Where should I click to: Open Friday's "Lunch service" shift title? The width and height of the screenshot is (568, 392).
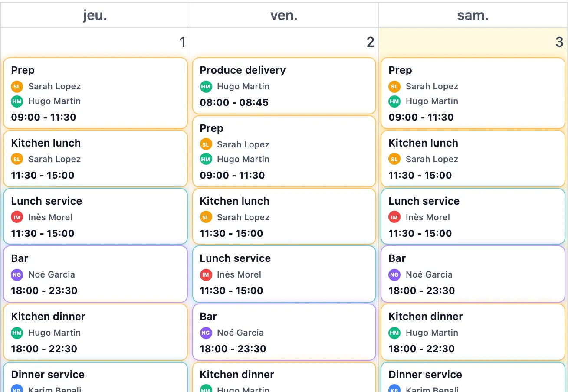pyautogui.click(x=235, y=258)
